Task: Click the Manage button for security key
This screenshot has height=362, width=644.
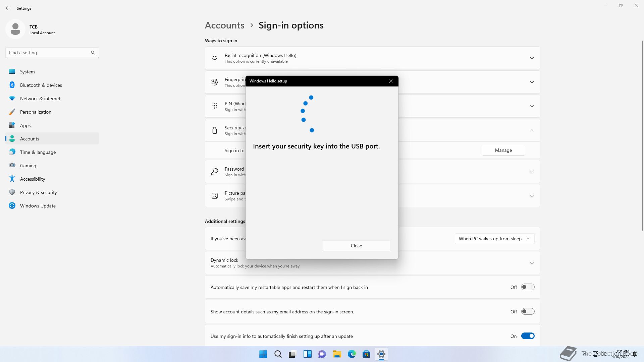Action: [503, 150]
